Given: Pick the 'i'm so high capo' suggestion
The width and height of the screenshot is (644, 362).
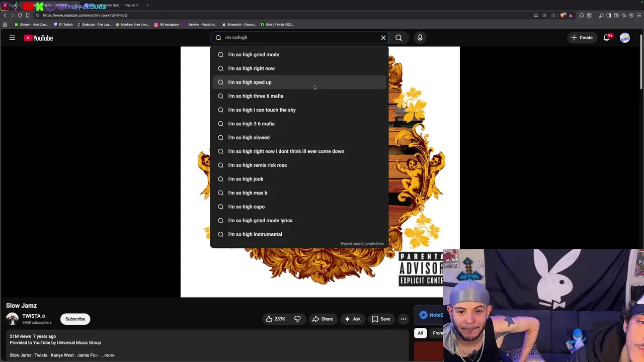Looking at the screenshot, I should [299, 207].
